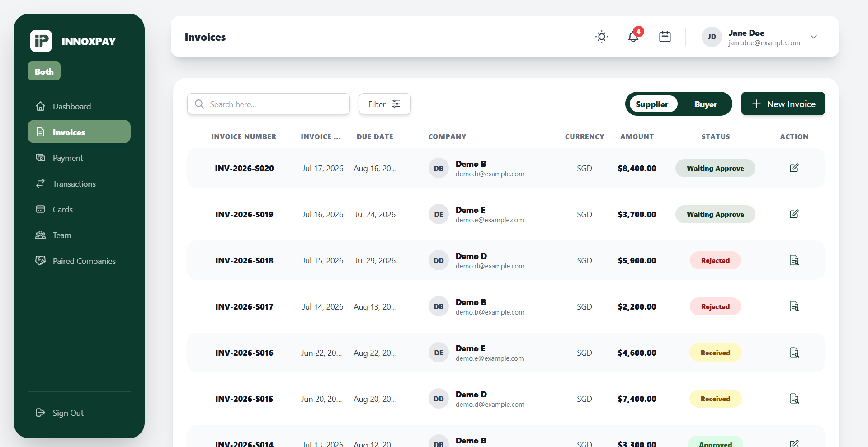Select invoice number INV-2026-S015

coord(244,399)
